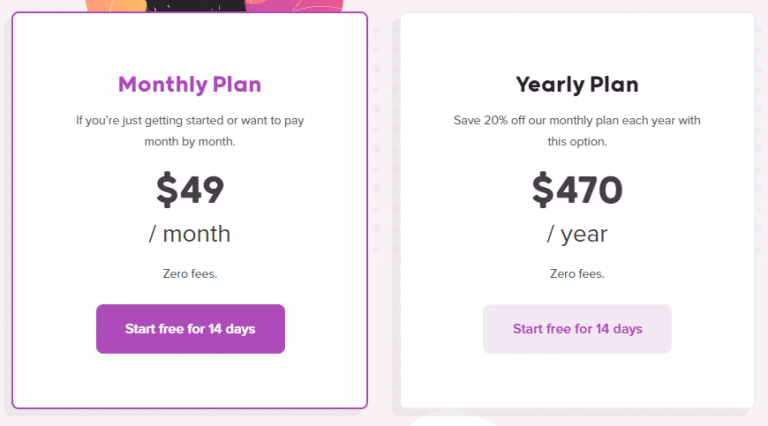Click the "/ month" billing period text
Screen dimensions: 768x426
click(190, 234)
